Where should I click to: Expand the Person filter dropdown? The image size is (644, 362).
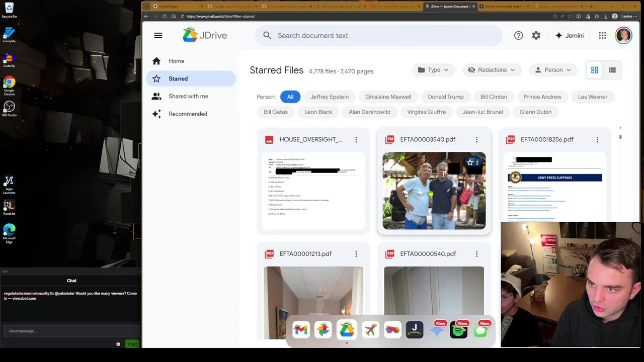pyautogui.click(x=553, y=70)
